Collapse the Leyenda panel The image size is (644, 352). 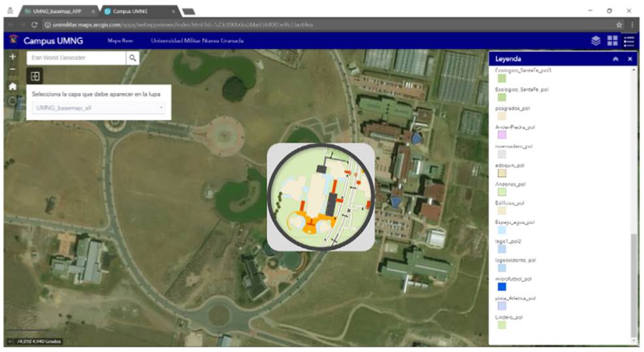615,59
